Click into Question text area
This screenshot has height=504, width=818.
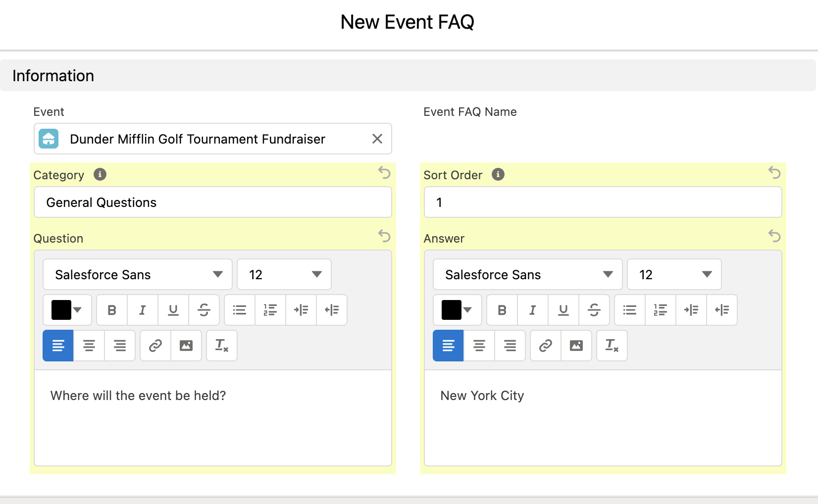coord(213,418)
